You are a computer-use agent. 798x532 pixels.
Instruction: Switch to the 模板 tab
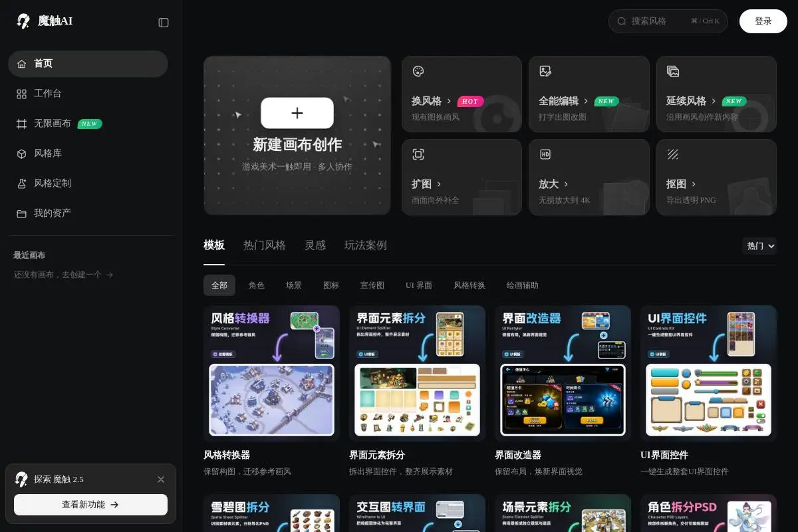[214, 245]
